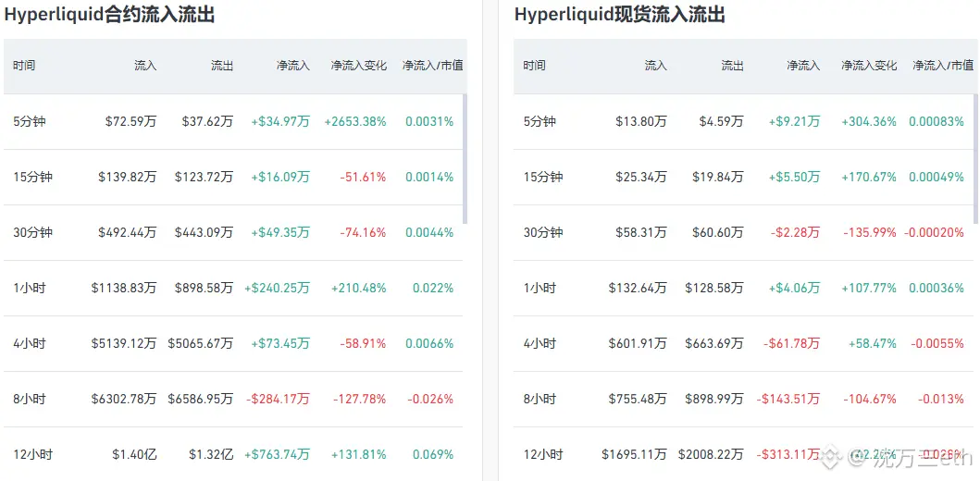The image size is (980, 481).
Task: Click the -104.67% change value
Action: click(870, 400)
